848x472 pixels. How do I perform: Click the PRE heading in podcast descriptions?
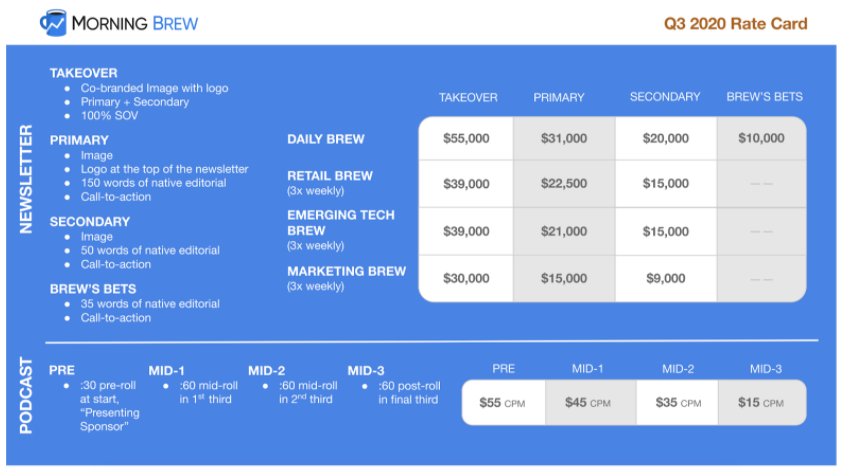pyautogui.click(x=62, y=370)
